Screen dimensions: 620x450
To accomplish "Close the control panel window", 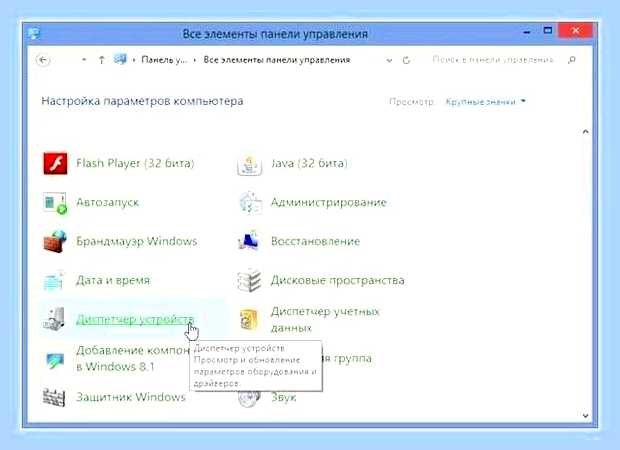I will (x=576, y=31).
